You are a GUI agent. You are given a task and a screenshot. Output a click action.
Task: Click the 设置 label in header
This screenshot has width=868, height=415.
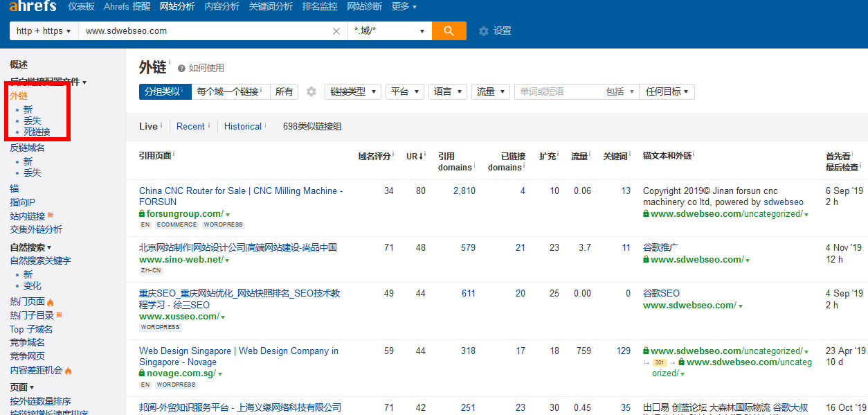tap(503, 31)
